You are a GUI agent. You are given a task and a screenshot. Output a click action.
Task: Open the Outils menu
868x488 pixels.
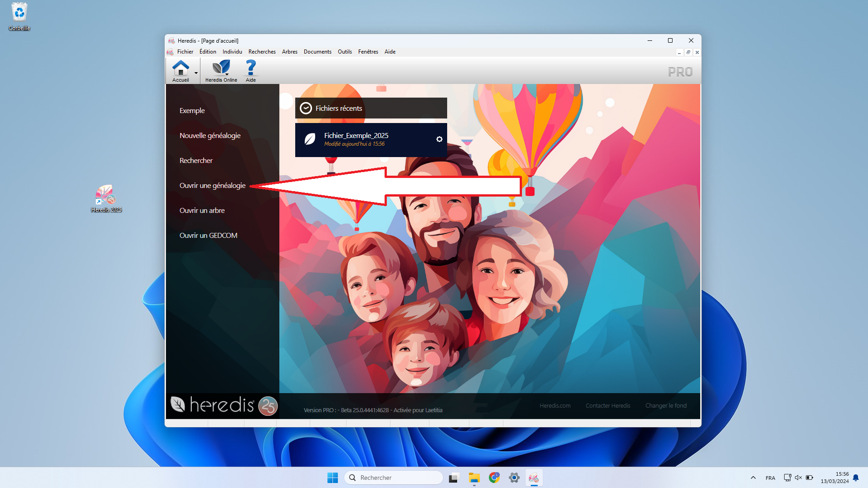(x=345, y=52)
